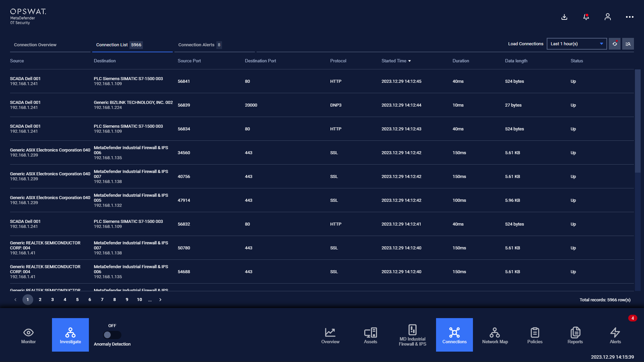644x362 pixels.
Task: Click the next page arrow
Action: pyautogui.click(x=160, y=300)
